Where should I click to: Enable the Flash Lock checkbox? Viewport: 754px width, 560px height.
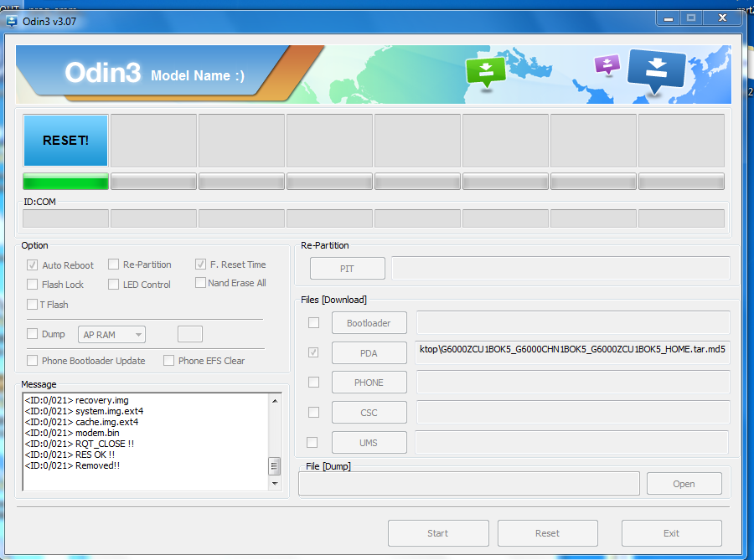tap(32, 285)
